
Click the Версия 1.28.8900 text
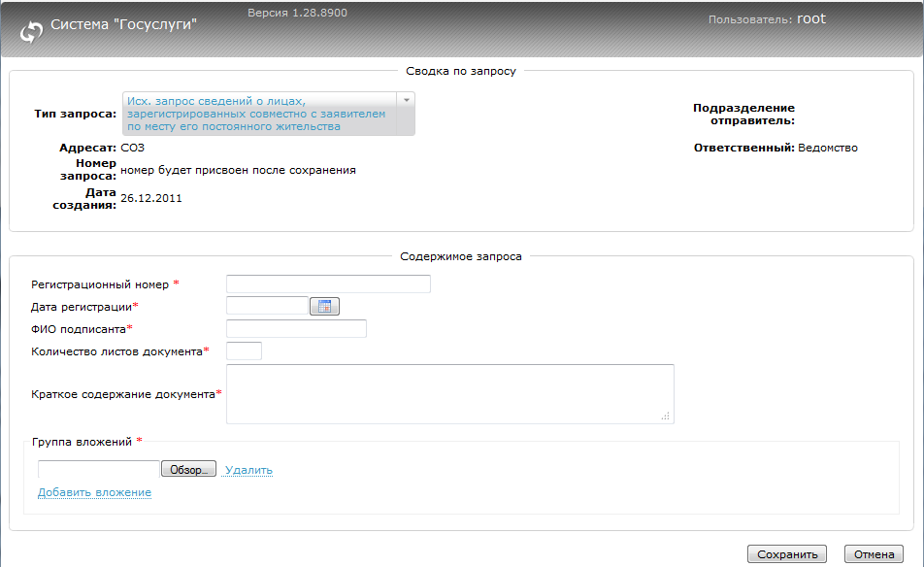[297, 13]
